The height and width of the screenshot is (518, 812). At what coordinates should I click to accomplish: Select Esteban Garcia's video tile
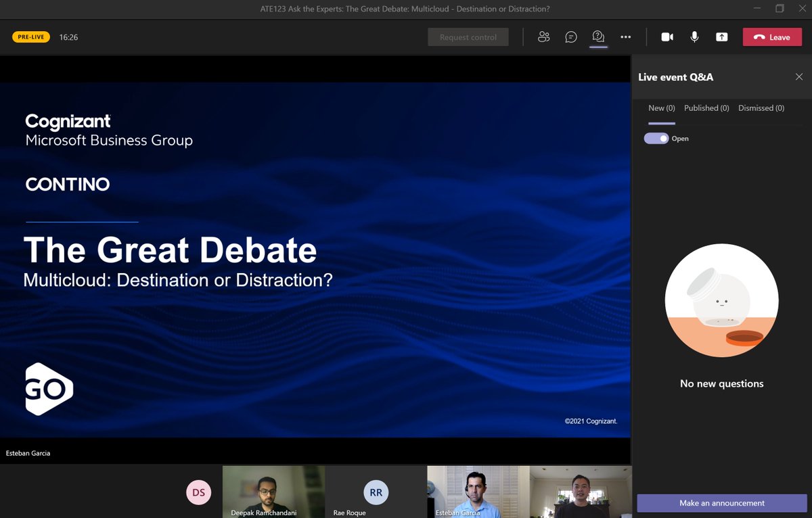(x=478, y=492)
